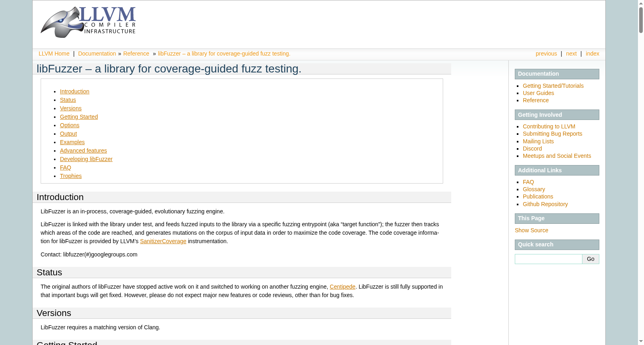Open the Centipede link
Screen dimensions: 644x345
tap(343, 287)
